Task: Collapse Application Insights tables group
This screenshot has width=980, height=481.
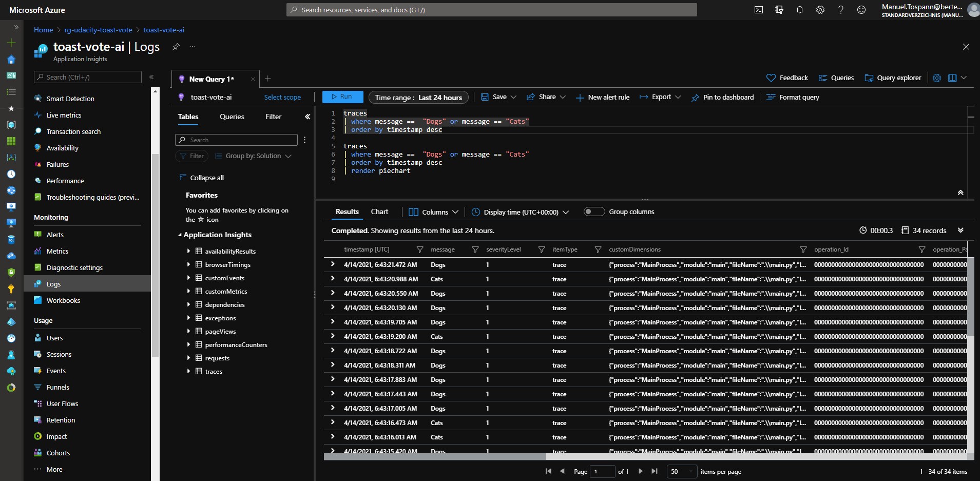Action: pos(180,235)
